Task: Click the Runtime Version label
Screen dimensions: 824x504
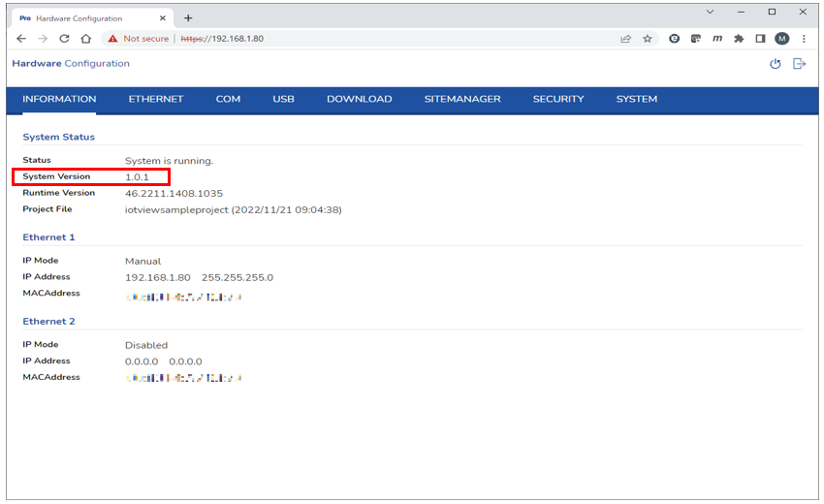Action: point(59,193)
